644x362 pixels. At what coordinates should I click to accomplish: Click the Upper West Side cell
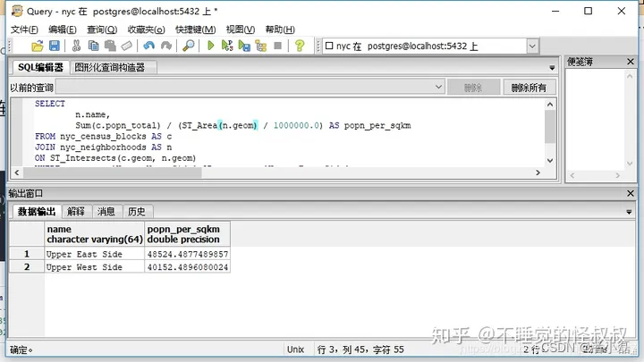pos(95,266)
